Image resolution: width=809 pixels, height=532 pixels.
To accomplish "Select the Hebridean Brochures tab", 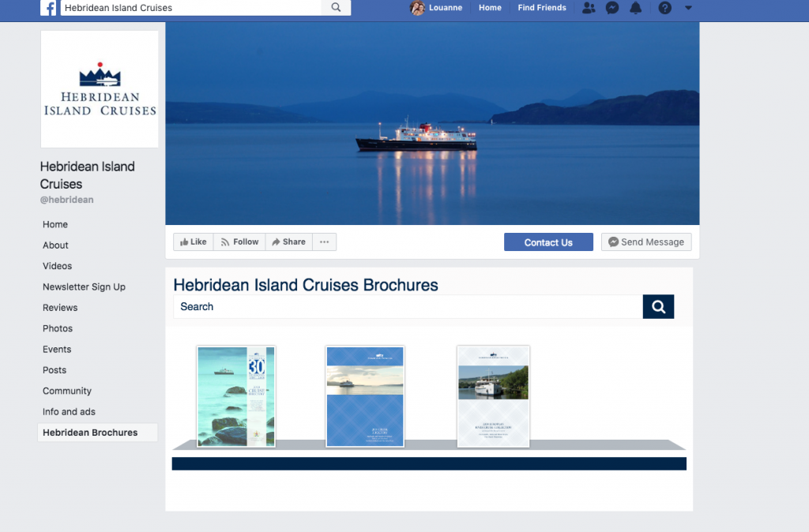I will pyautogui.click(x=97, y=433).
